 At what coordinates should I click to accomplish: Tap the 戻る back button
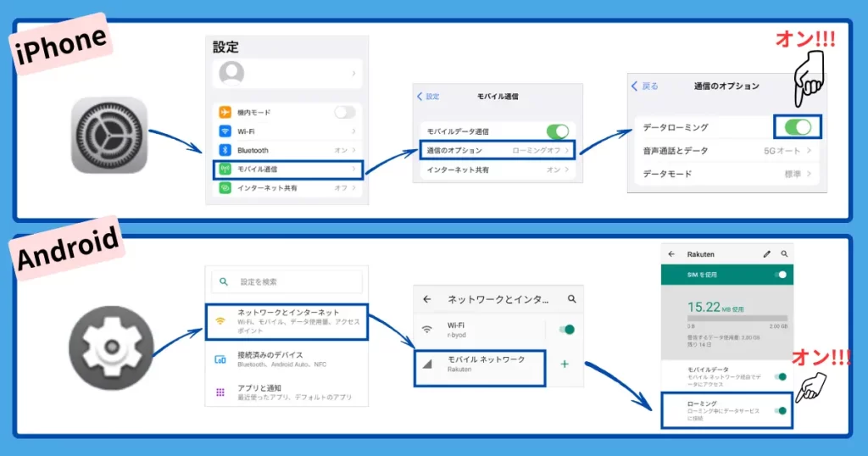pyautogui.click(x=645, y=86)
